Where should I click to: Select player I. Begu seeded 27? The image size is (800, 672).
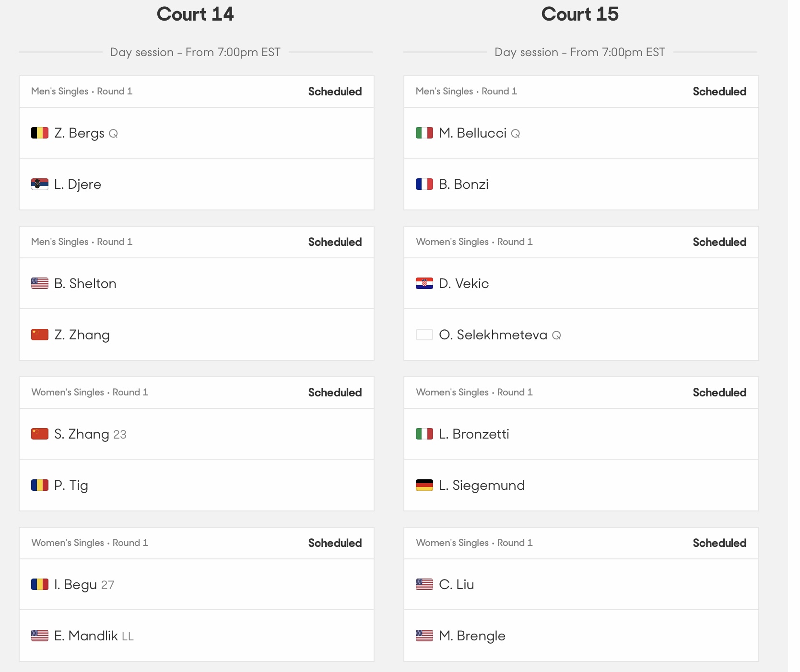[84, 584]
